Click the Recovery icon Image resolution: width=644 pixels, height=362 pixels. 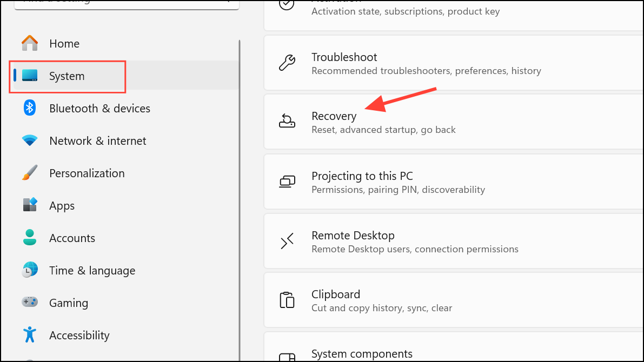click(287, 122)
